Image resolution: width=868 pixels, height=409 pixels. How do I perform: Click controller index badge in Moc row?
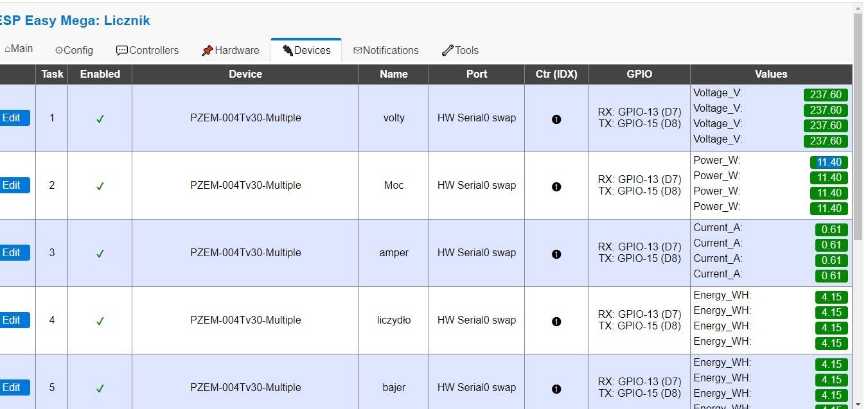pos(556,187)
